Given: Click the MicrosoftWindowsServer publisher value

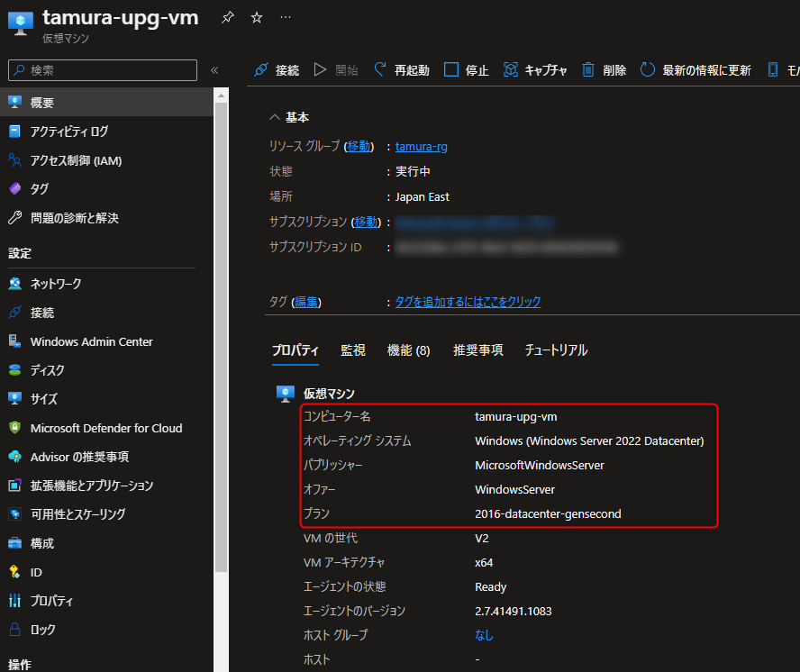Looking at the screenshot, I should pyautogui.click(x=540, y=466).
